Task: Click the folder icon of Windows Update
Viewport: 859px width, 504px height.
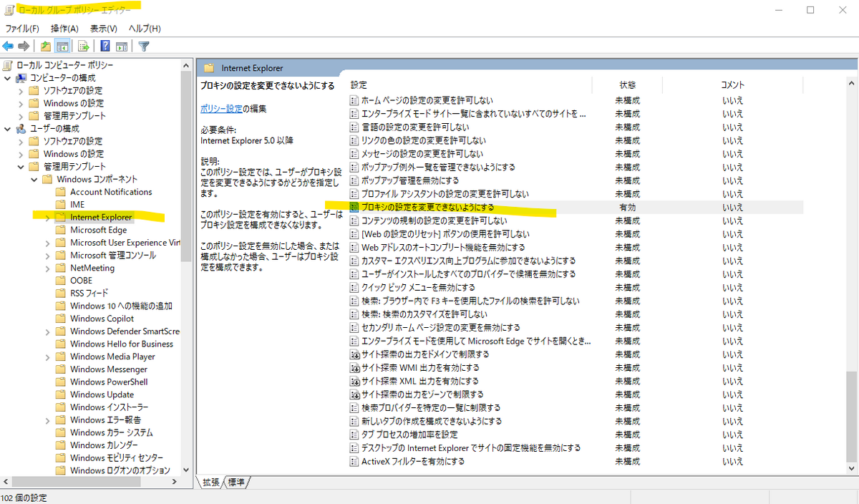Action: pyautogui.click(x=61, y=394)
